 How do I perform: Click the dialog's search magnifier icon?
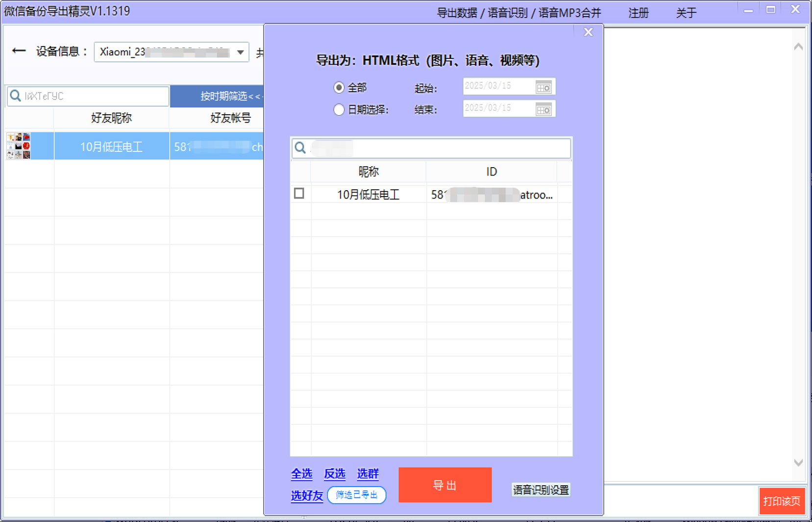[x=300, y=148]
